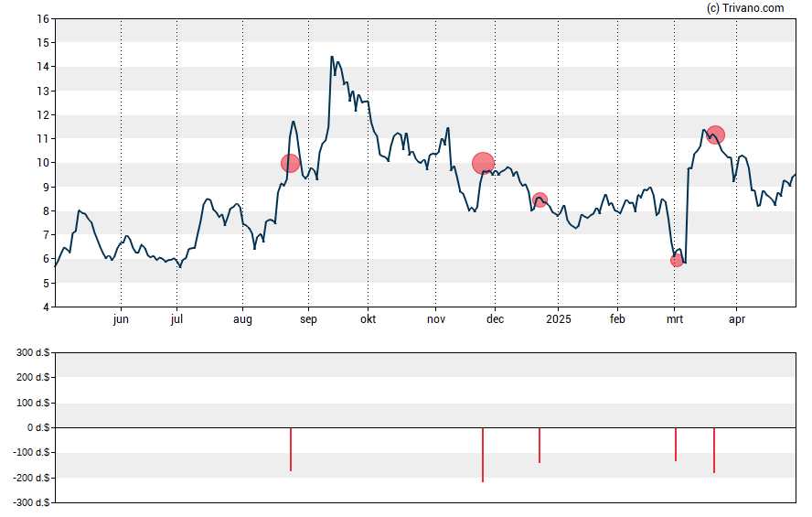Click the 'mrt' axis label
Image resolution: width=812 pixels, height=517 pixels.
pos(674,319)
